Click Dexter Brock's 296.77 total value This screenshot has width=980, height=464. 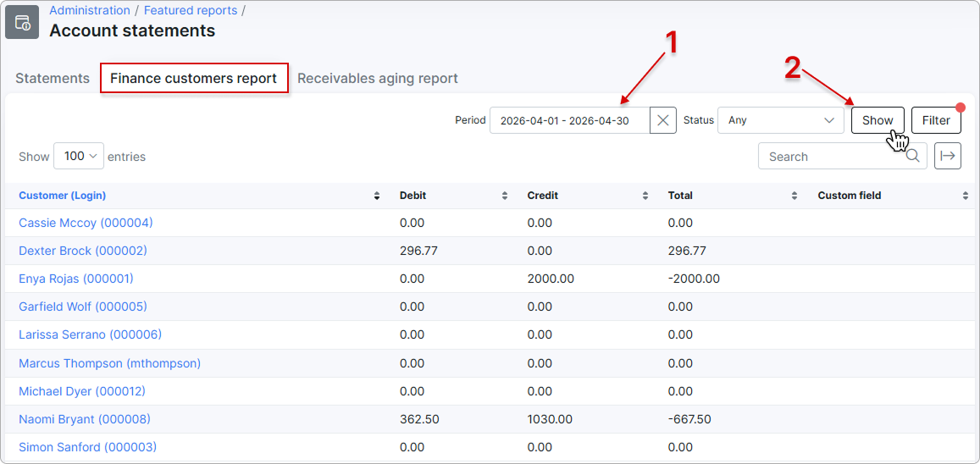687,251
